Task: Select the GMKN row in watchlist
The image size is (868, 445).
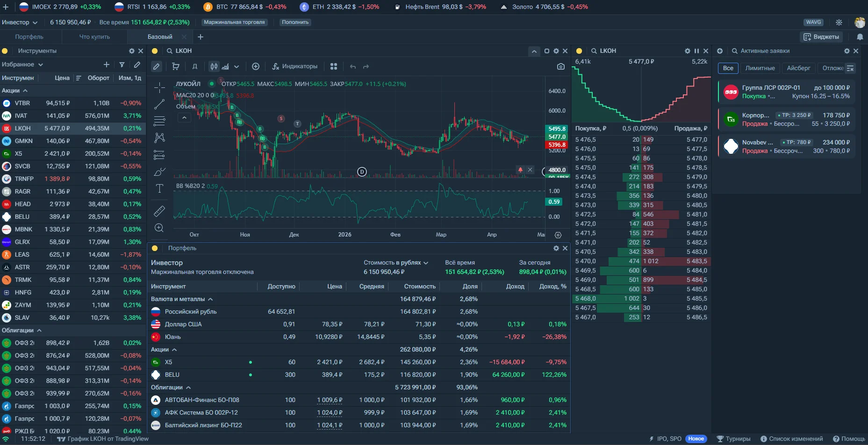Action: click(x=73, y=141)
